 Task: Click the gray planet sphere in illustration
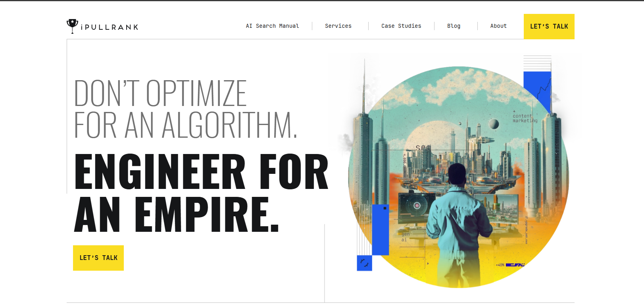click(494, 124)
